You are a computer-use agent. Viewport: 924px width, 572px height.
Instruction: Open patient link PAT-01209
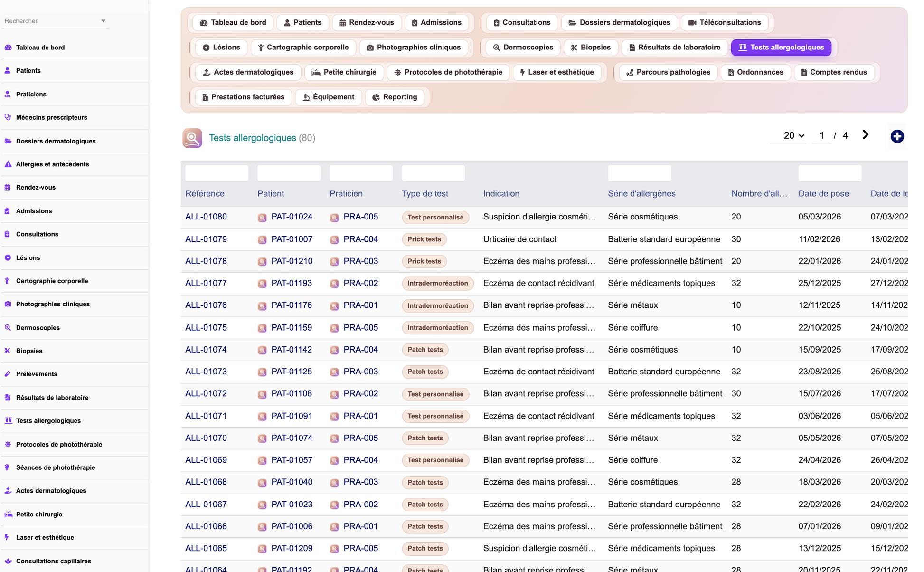tap(292, 548)
